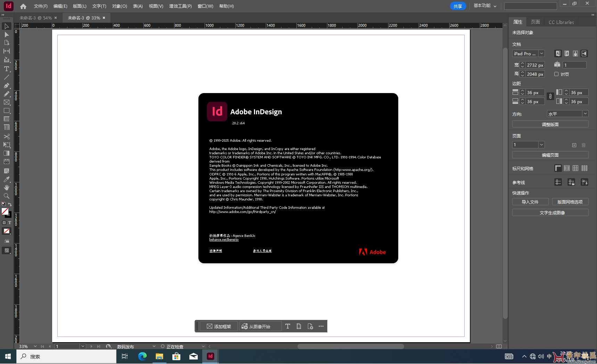Open the 33% zoom level dropdown
The height and width of the screenshot is (364, 597).
[35, 346]
